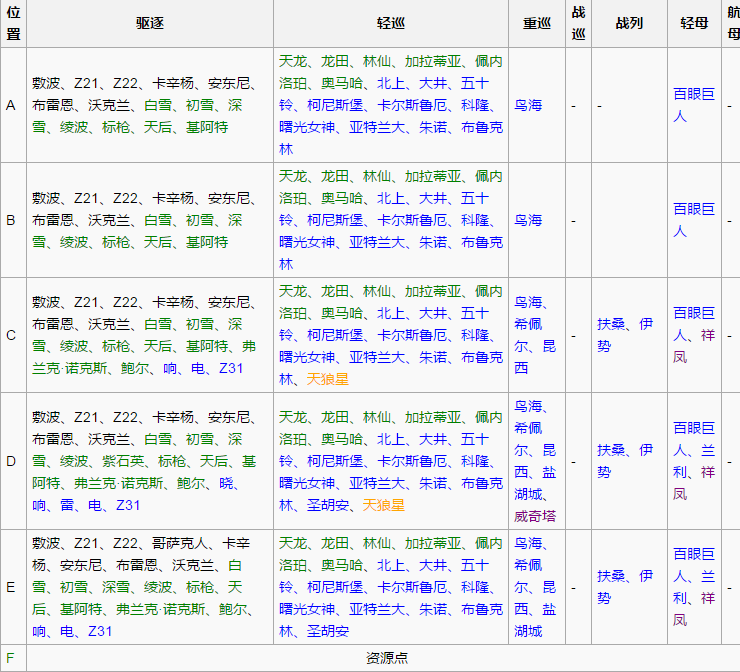Click the 轻巡 column header
This screenshot has height=672, width=740.
pyautogui.click(x=391, y=23)
